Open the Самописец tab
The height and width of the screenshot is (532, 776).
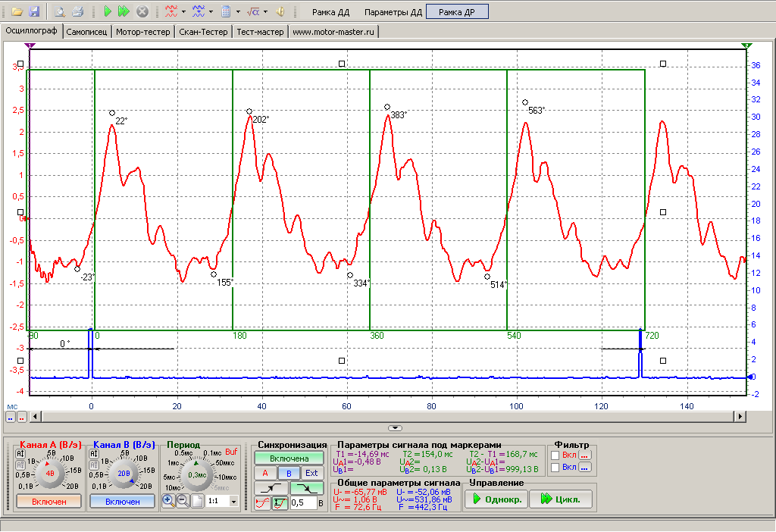tap(87, 32)
